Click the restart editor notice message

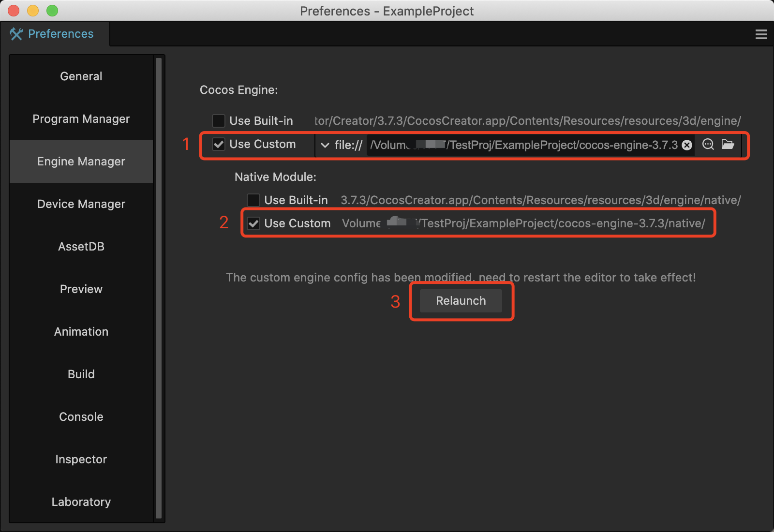tap(461, 278)
